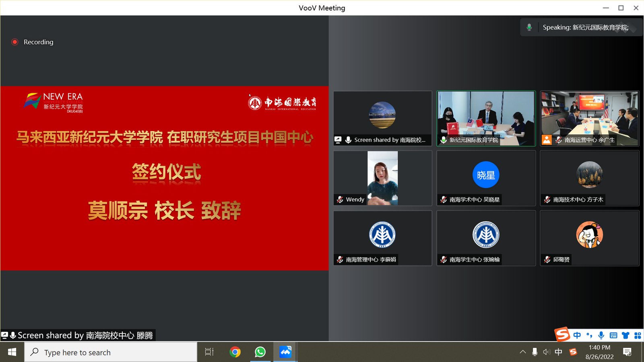This screenshot has height=362, width=644.
Task: Click the Type here to search box
Action: [111, 352]
